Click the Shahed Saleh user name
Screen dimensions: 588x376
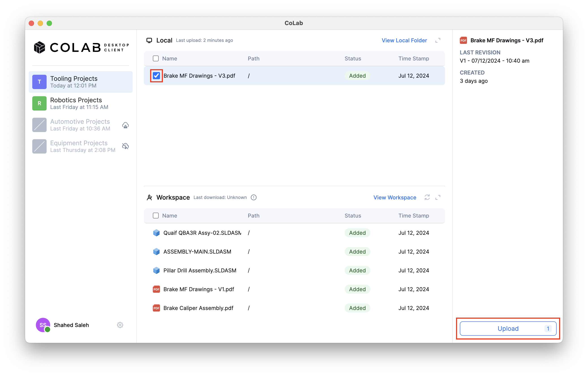pyautogui.click(x=71, y=325)
